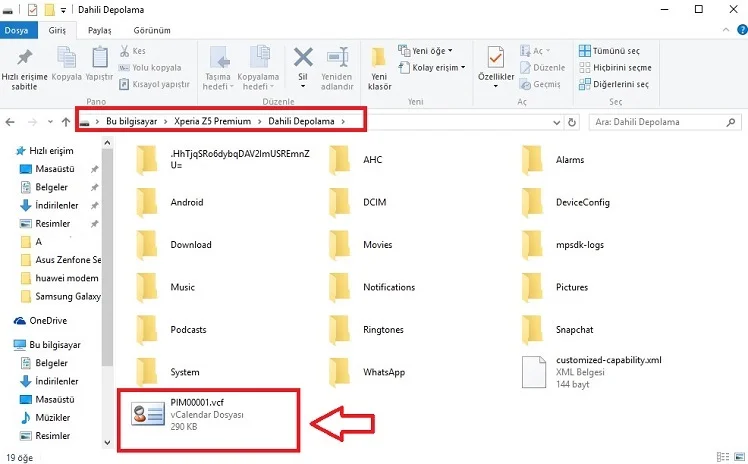
Task: Collapse the Hızlı erişim tree section
Action: click(x=7, y=150)
